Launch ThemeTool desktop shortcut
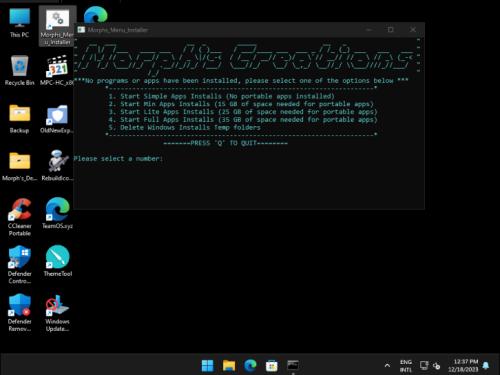The width and height of the screenshot is (500, 375). (x=57, y=261)
